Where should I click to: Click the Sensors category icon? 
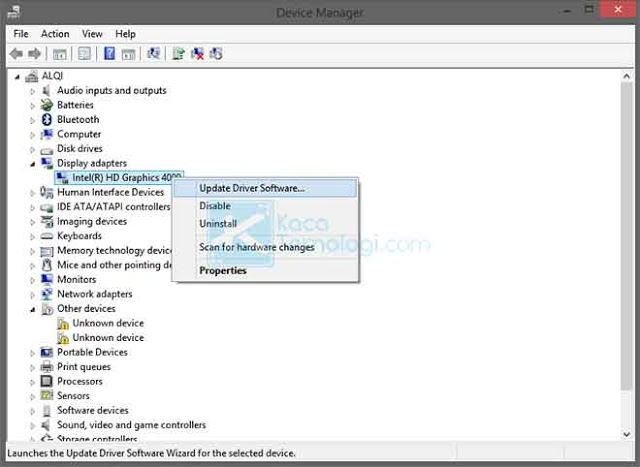[x=47, y=396]
